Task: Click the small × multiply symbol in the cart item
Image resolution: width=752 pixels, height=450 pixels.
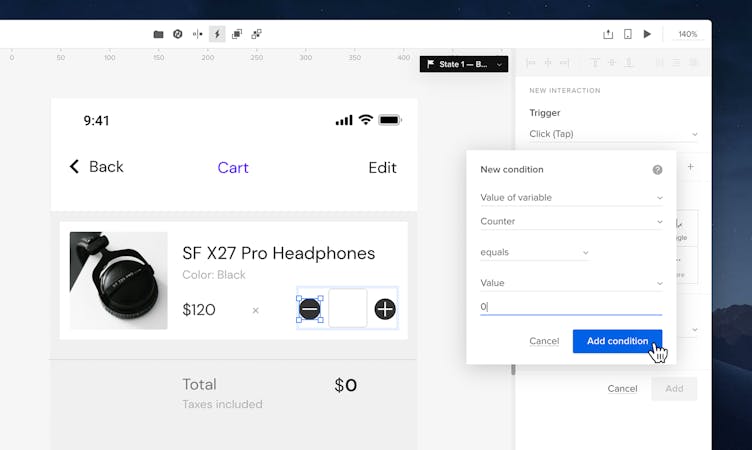Action: [x=256, y=310]
